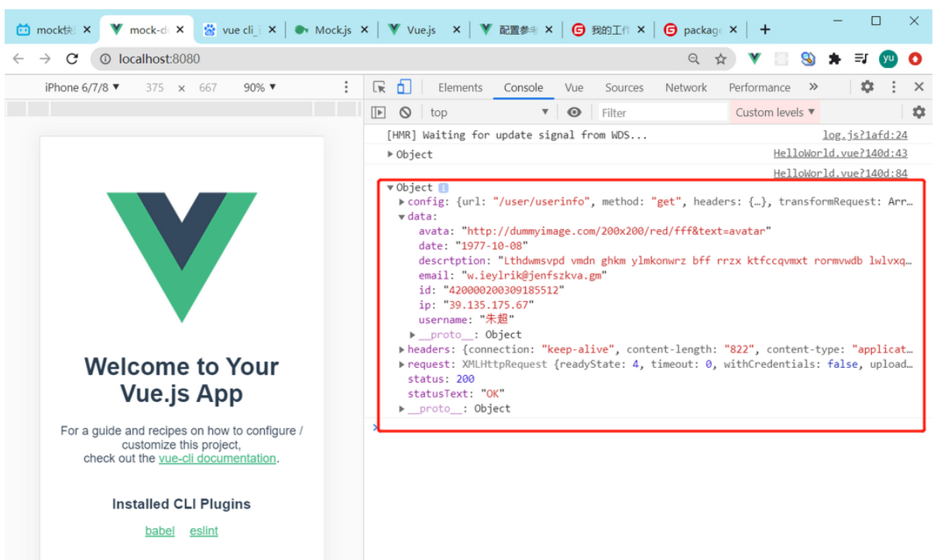Screen dimensions: 951x560
Task: Close the Mock.js browser tab
Action: pyautogui.click(x=366, y=29)
